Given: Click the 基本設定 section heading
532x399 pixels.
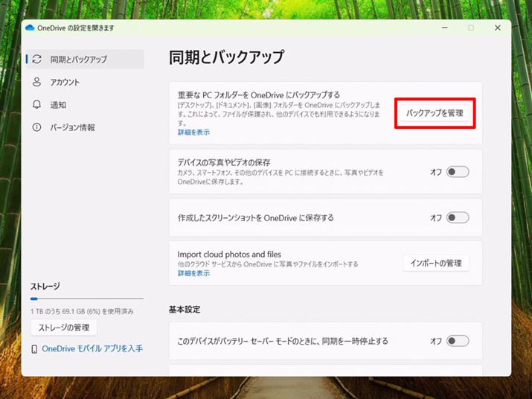Looking at the screenshot, I should click(x=185, y=310).
